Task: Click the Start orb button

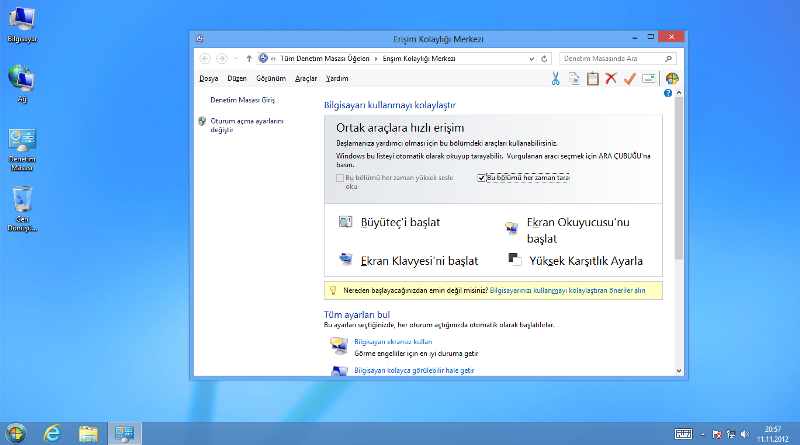Action: coord(16,434)
